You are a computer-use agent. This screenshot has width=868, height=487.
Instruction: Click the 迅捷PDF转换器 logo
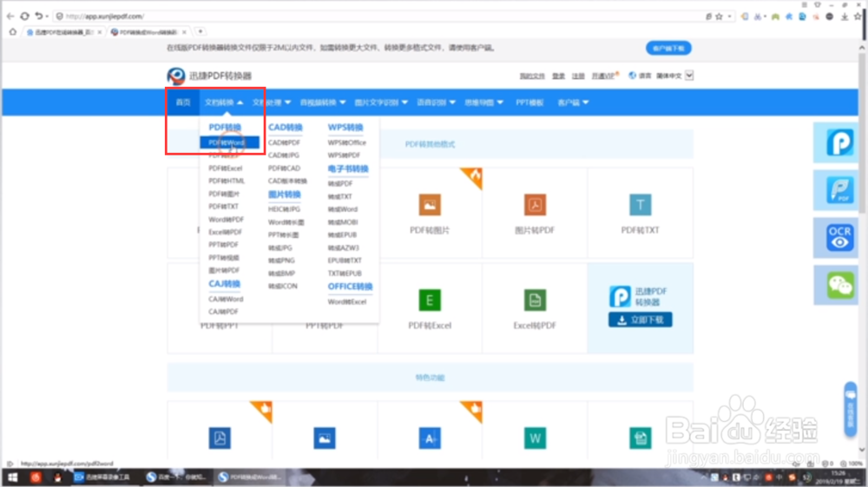click(x=209, y=76)
